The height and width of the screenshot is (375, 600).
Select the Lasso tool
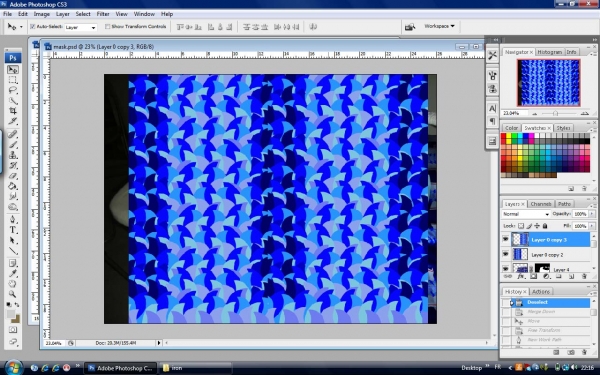[13, 90]
